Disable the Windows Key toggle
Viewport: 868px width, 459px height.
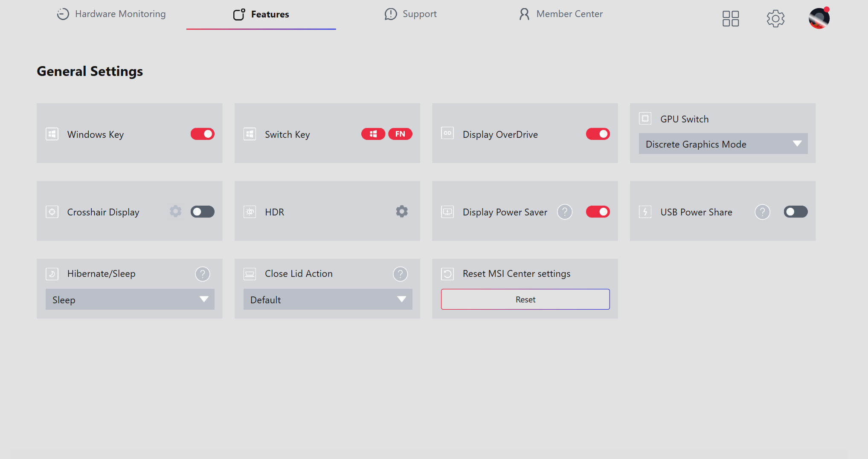pyautogui.click(x=203, y=134)
